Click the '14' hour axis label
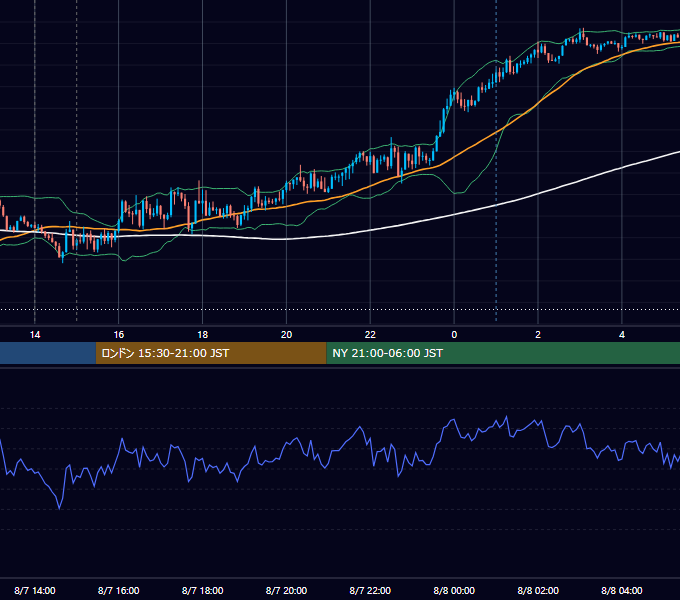680x600 pixels. point(35,335)
